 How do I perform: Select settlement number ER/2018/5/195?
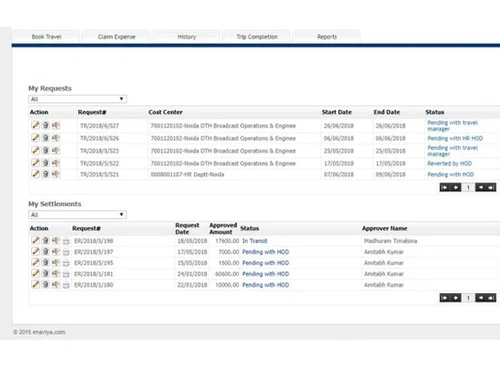click(94, 263)
